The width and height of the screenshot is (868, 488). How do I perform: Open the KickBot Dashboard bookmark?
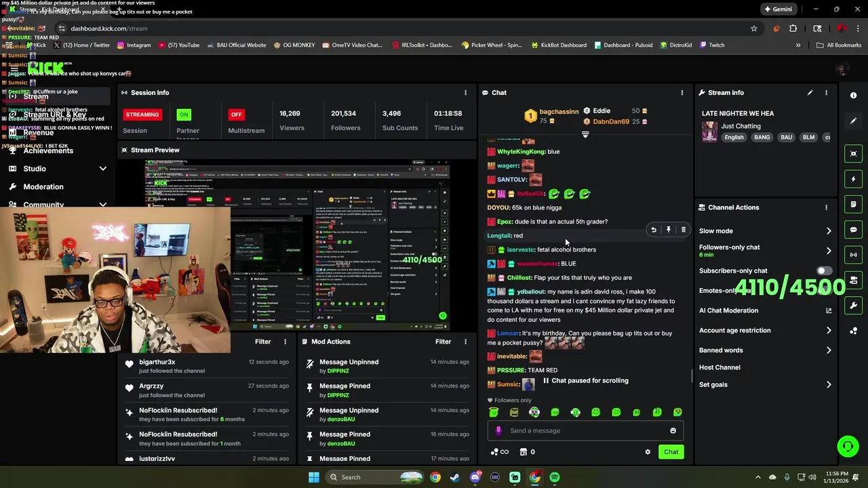[x=559, y=45]
